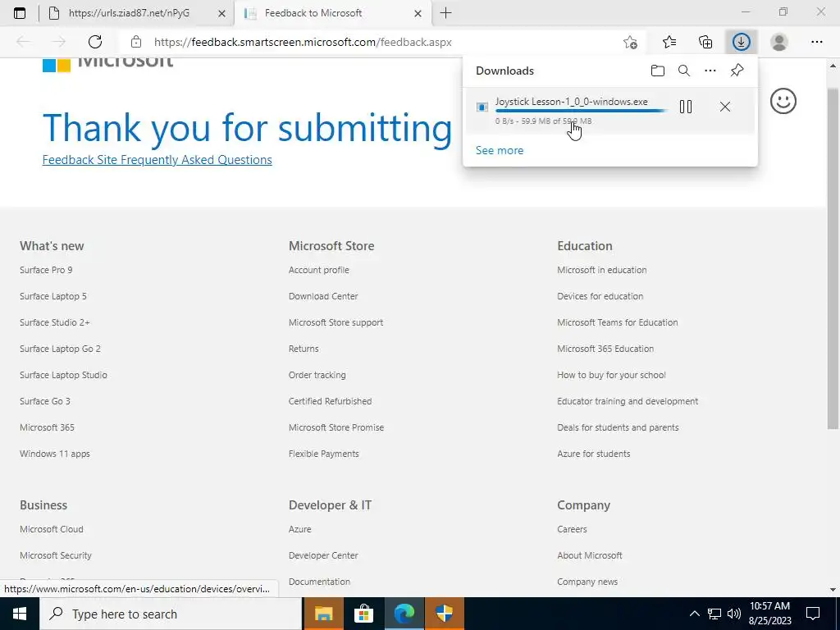Open File Explorer from taskbar
This screenshot has height=630, width=840.
click(x=323, y=614)
